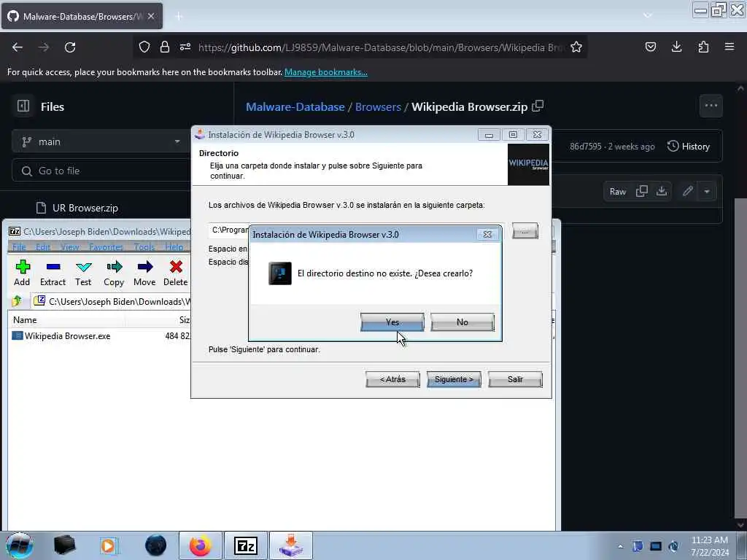List all Firefox tabs dropdown
This screenshot has width=747, height=560.
pos(648,15)
